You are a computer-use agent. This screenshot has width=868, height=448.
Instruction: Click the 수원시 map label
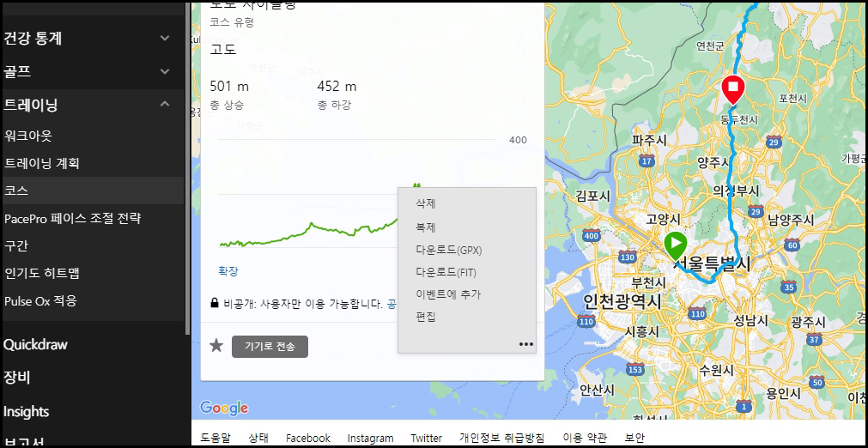(x=716, y=369)
